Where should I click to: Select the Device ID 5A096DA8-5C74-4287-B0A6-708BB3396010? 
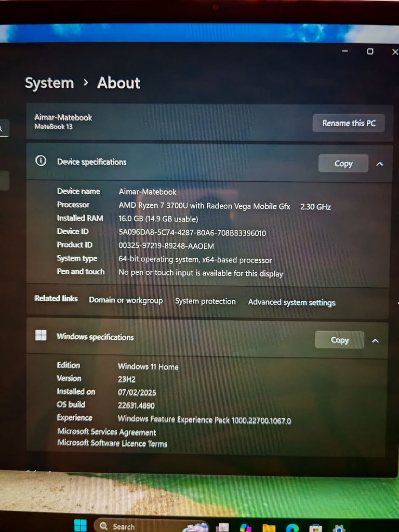click(x=192, y=233)
